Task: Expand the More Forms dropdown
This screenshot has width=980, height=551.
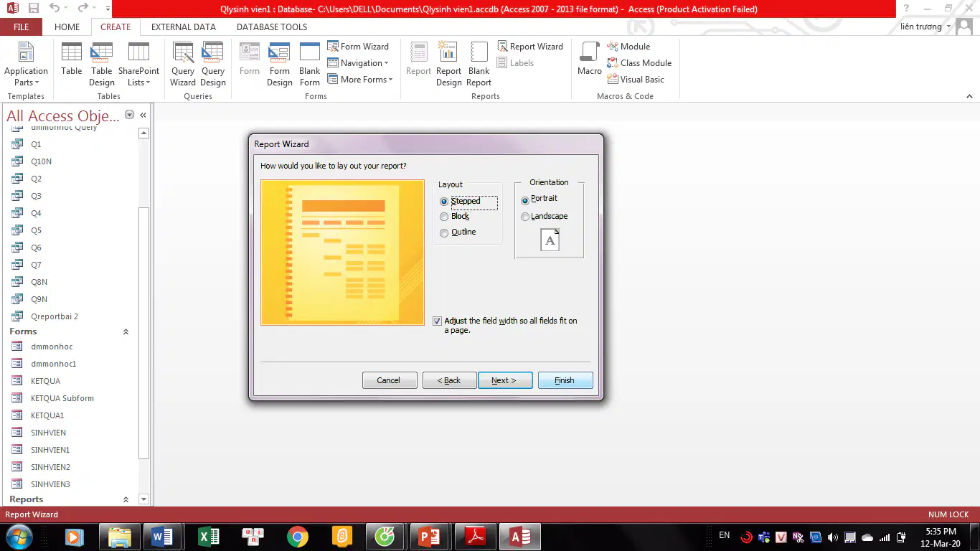Action: pos(360,80)
